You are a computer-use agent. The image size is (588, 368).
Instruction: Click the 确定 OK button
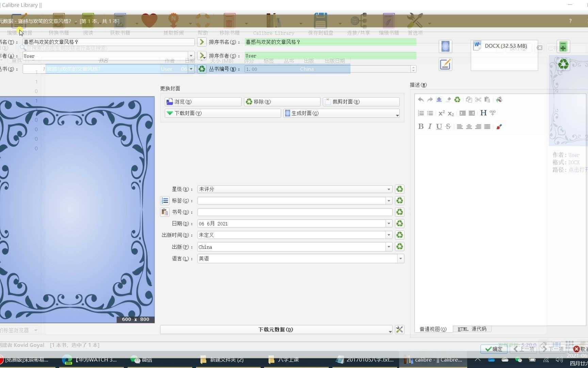pos(494,349)
